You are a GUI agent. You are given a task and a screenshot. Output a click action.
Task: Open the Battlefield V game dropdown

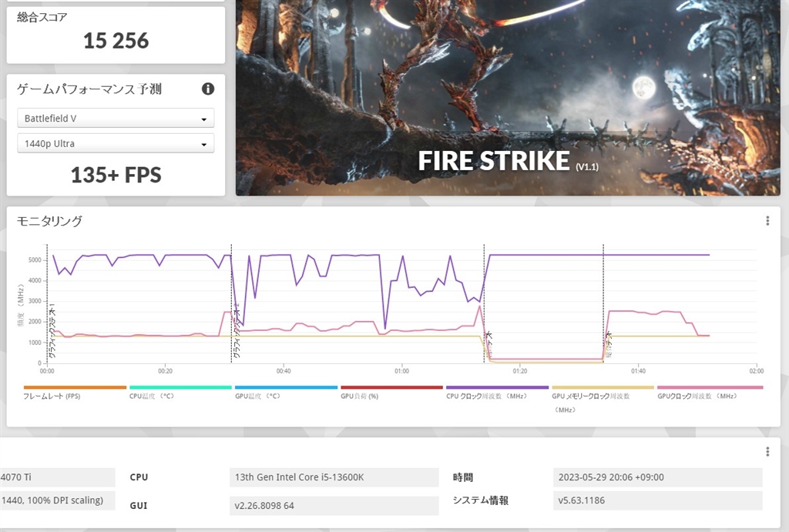[x=116, y=118]
